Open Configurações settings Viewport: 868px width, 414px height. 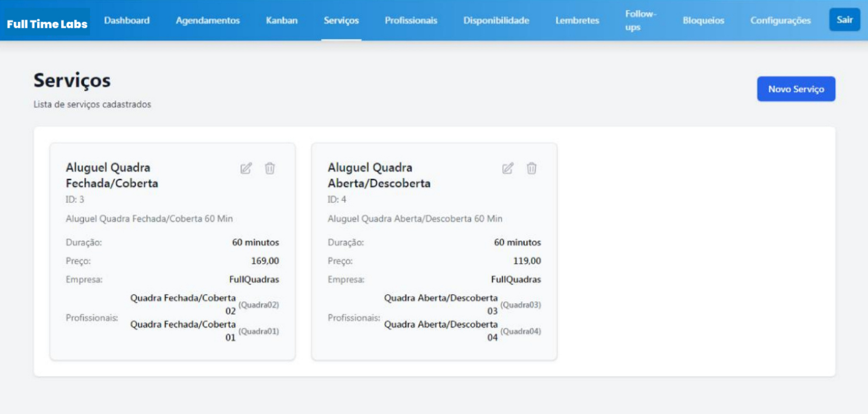[780, 20]
